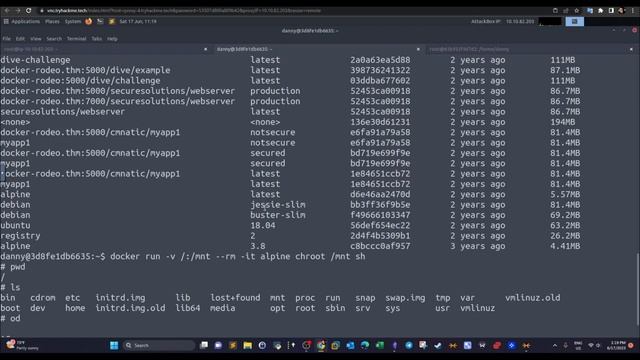This screenshot has width=640, height=360.
Task: Open the Places menu
Action: pos(52,21)
